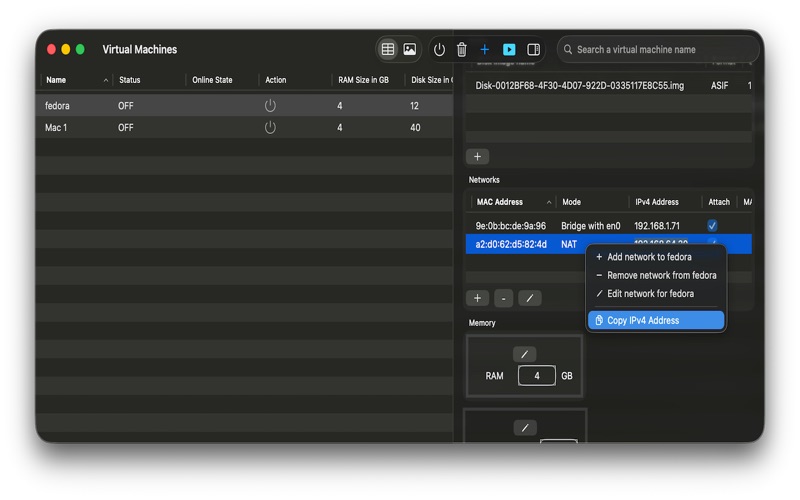
Task: Switch to image gallery view
Action: click(410, 49)
